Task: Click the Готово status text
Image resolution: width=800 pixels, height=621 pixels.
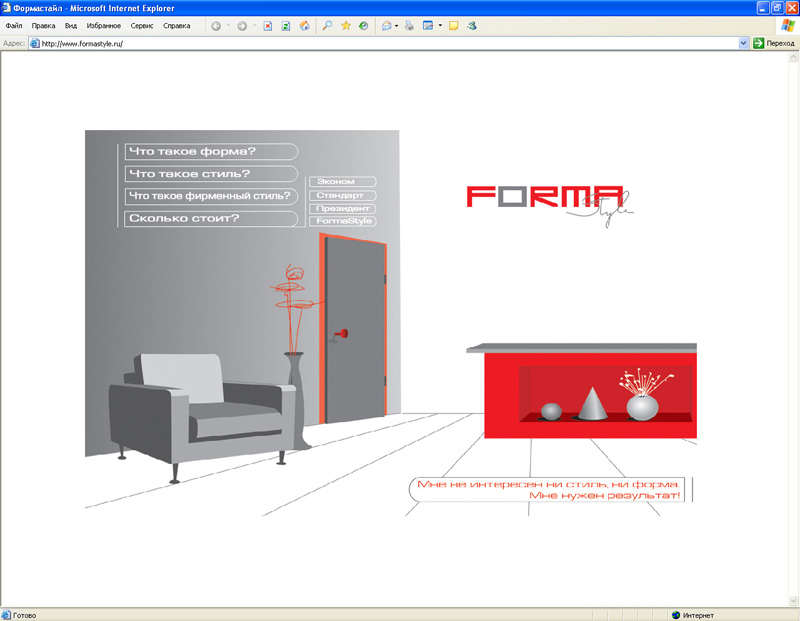Action: (24, 615)
